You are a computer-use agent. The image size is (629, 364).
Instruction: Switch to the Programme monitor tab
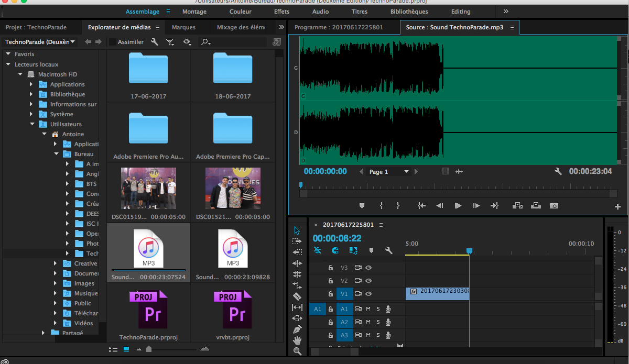tap(339, 27)
